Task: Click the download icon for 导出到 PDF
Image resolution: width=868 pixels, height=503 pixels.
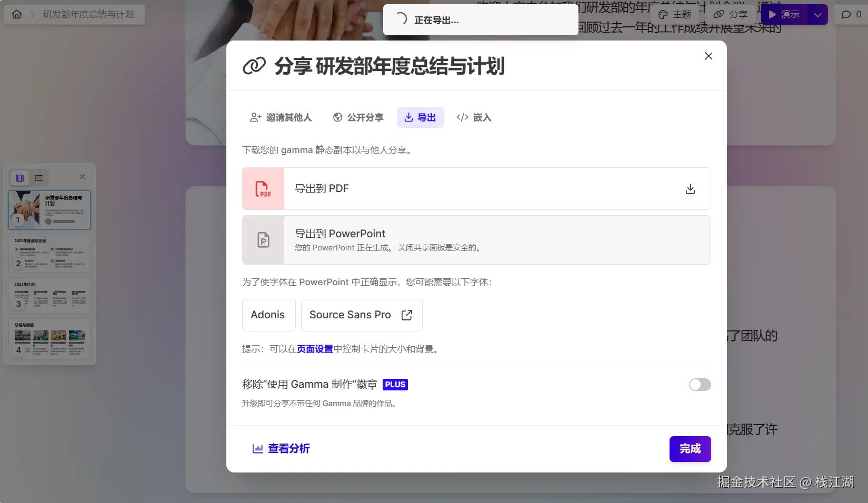Action: (691, 189)
